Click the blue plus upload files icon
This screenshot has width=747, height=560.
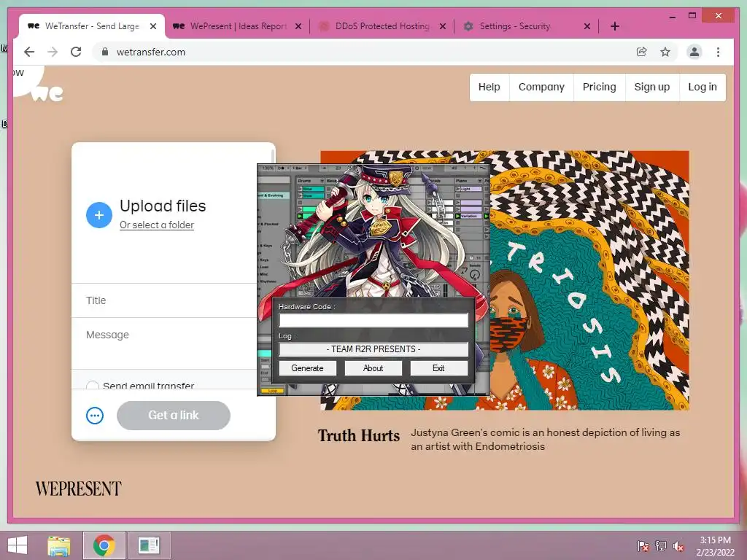(x=99, y=215)
